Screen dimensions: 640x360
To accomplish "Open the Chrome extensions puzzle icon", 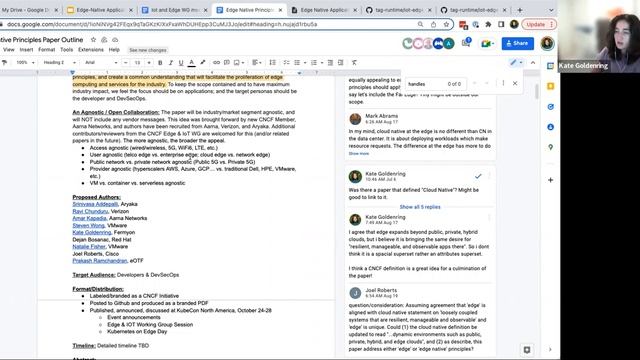I will [x=488, y=24].
